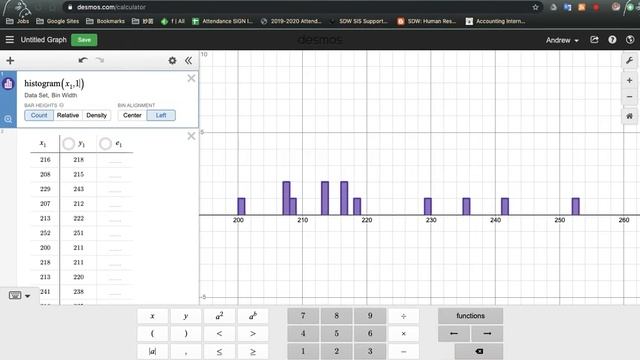Edit the histogram expression field

[x=54, y=84]
